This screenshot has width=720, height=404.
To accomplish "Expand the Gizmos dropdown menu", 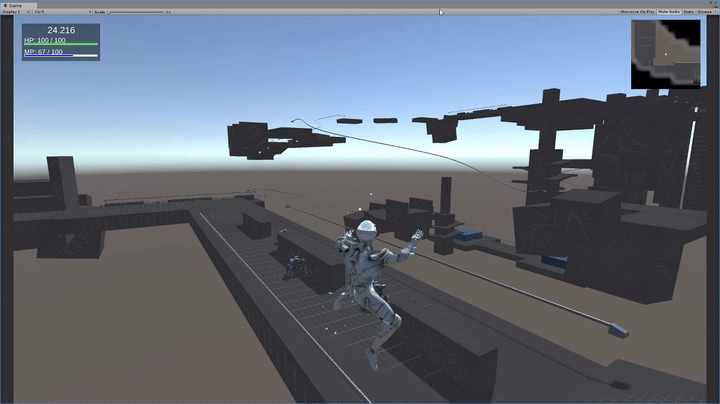I will point(708,12).
